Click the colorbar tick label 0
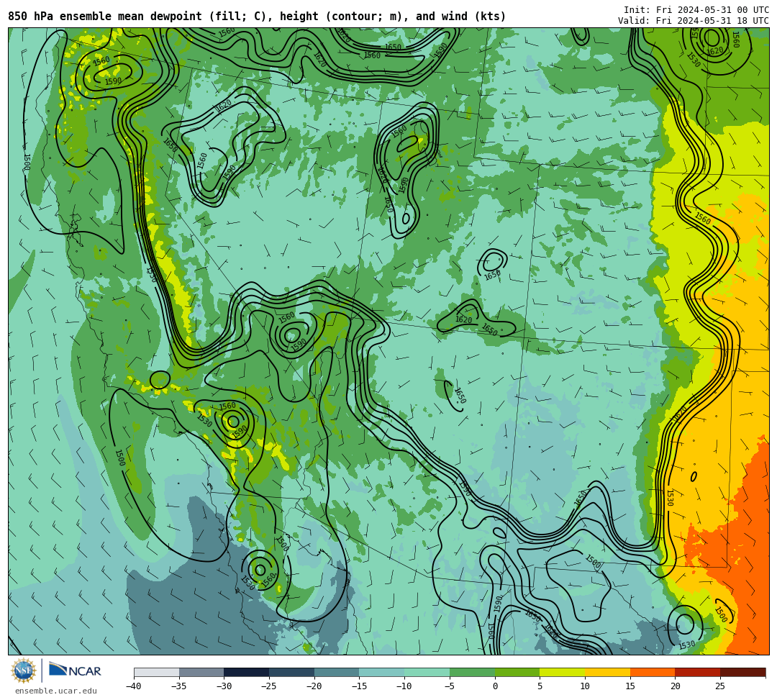 click(495, 686)
